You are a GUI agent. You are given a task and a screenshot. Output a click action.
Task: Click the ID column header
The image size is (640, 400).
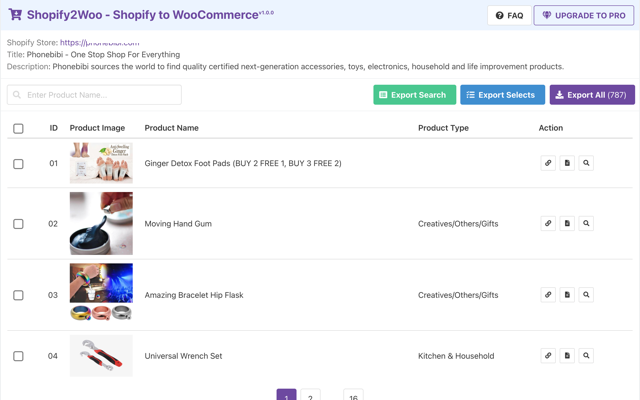pos(53,128)
